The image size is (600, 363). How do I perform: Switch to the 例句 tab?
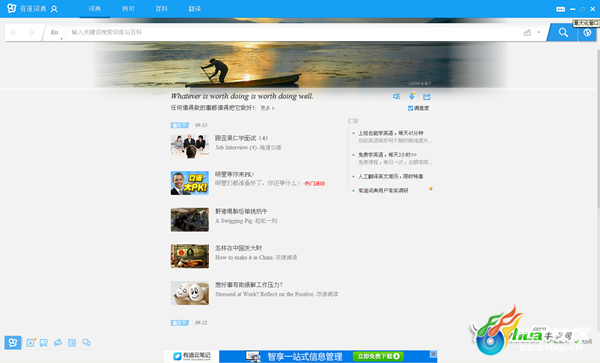pyautogui.click(x=128, y=9)
